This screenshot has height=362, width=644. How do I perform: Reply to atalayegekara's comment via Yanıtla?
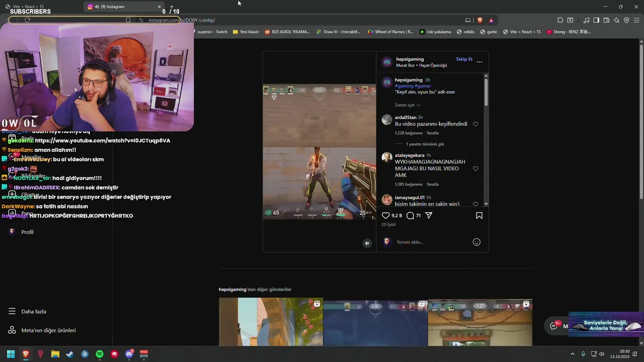click(433, 185)
